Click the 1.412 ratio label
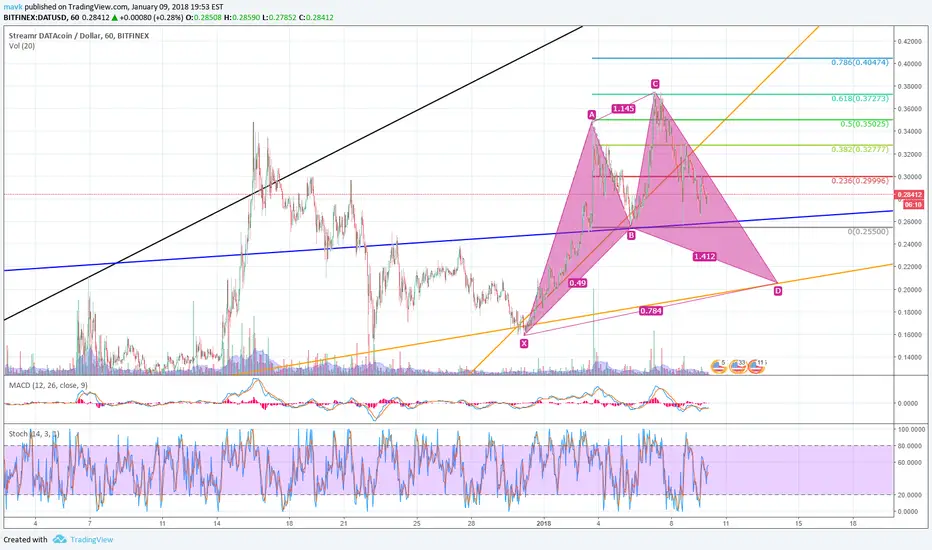The height and width of the screenshot is (550, 932). 704,256
